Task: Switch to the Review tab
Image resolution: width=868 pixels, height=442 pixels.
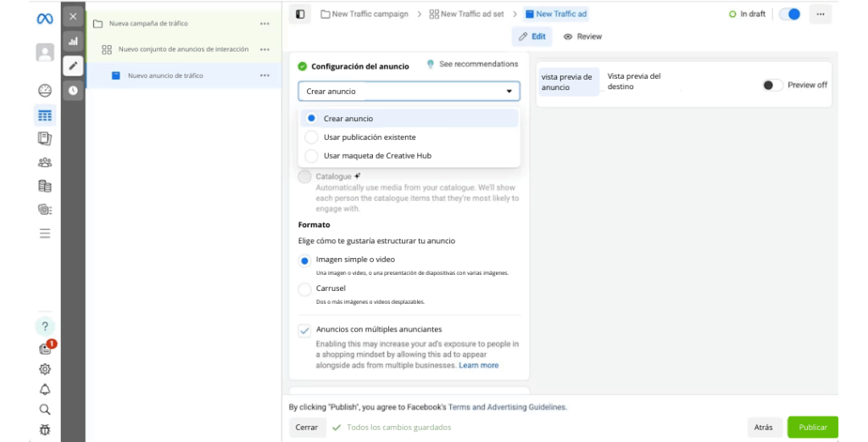Action: [x=582, y=36]
